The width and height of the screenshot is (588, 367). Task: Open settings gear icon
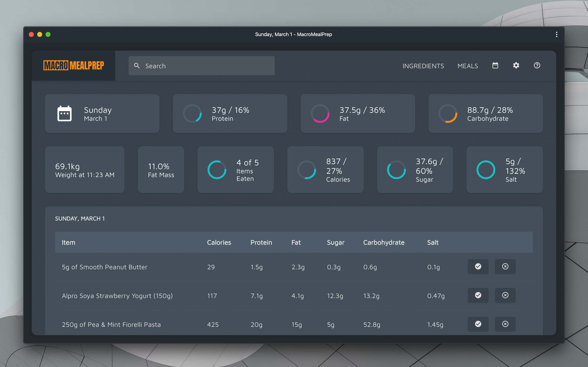tap(516, 65)
